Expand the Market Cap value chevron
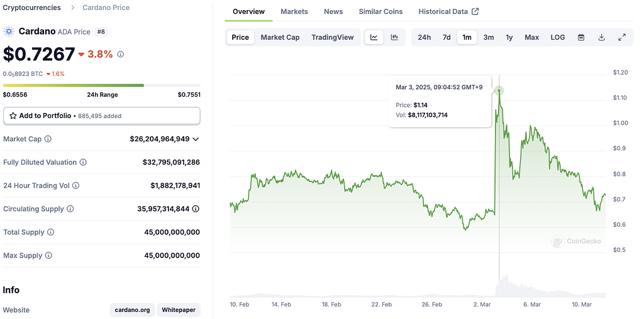 coord(196,139)
